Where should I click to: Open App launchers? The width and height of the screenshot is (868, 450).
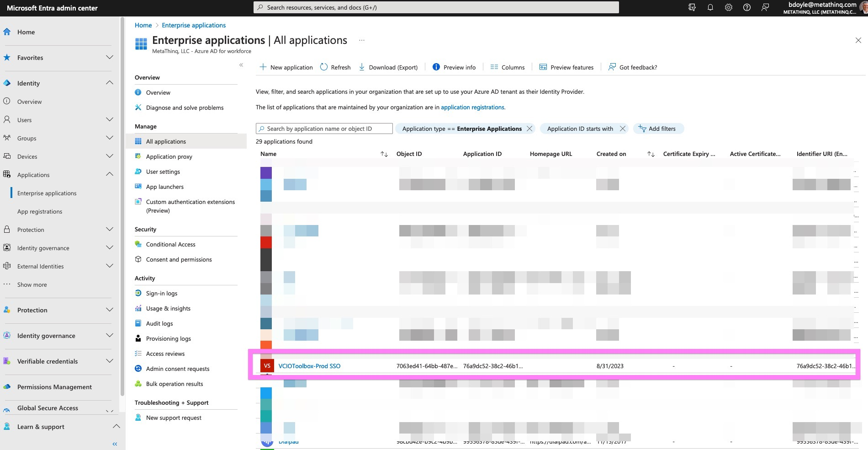click(165, 187)
